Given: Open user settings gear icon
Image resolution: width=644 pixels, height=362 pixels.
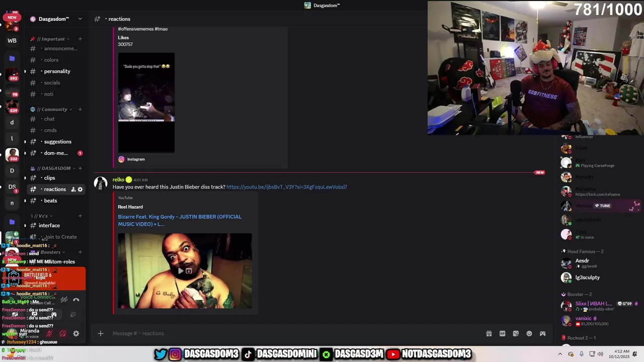Looking at the screenshot, I should (x=76, y=333).
